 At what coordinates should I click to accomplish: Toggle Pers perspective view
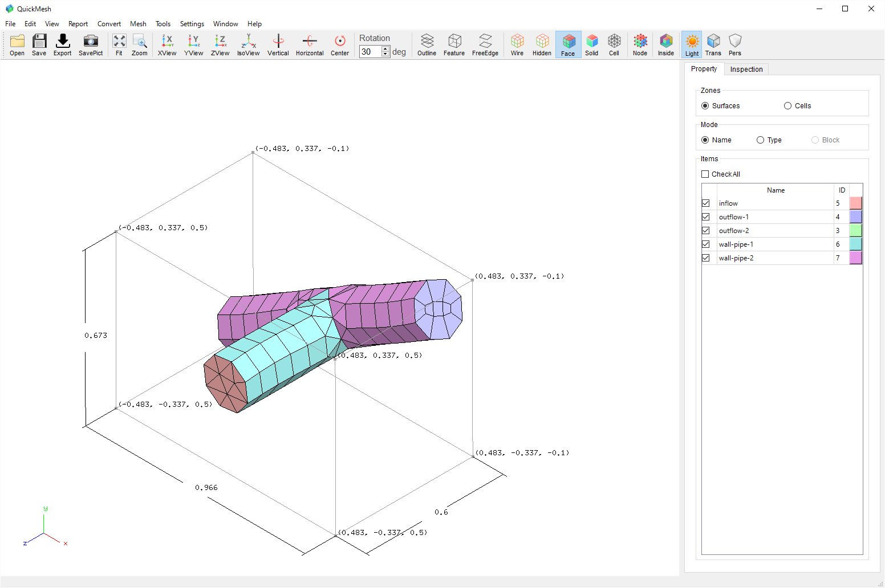735,44
